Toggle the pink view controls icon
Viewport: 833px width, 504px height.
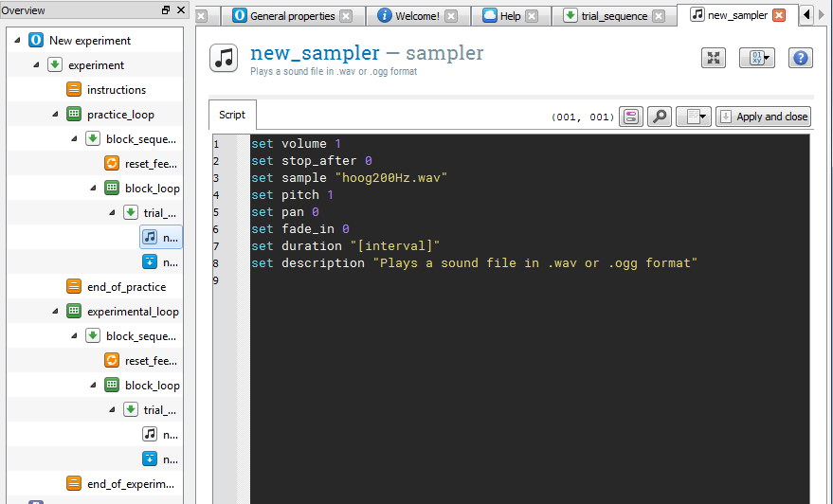(x=631, y=117)
